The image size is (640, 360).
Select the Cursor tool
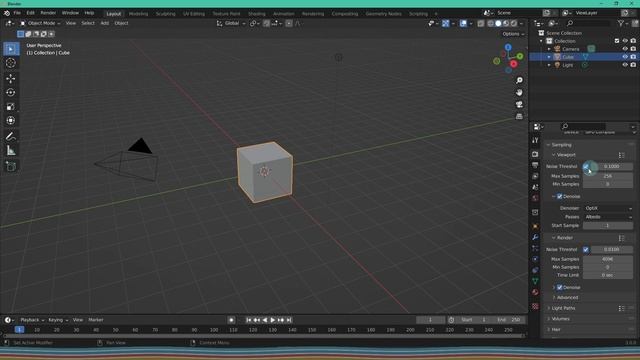(11, 63)
